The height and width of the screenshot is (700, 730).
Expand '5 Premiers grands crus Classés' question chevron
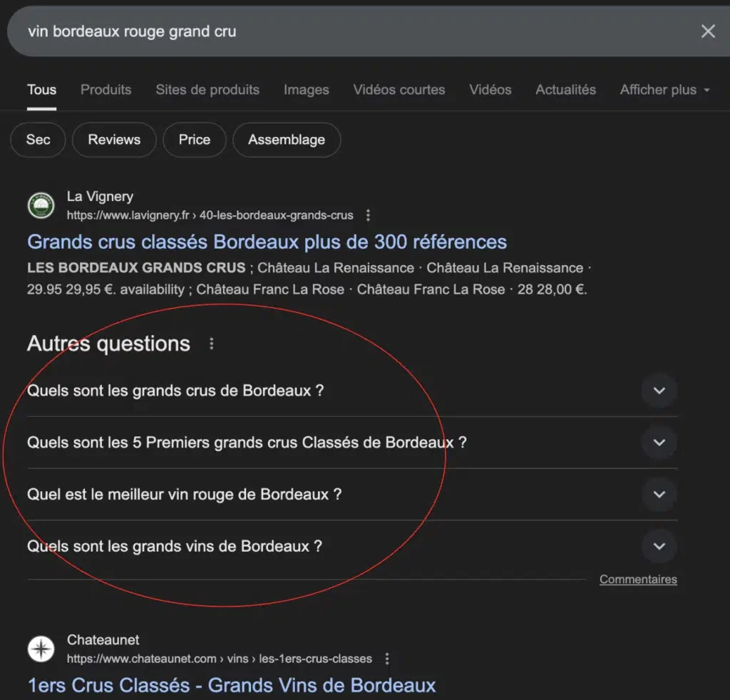click(x=659, y=442)
